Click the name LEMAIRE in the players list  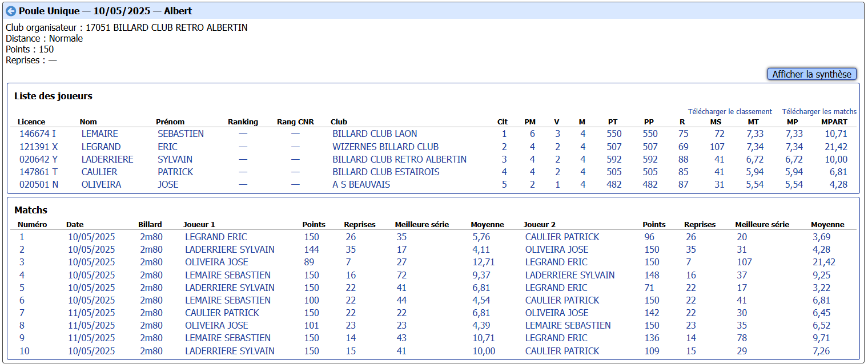click(99, 134)
